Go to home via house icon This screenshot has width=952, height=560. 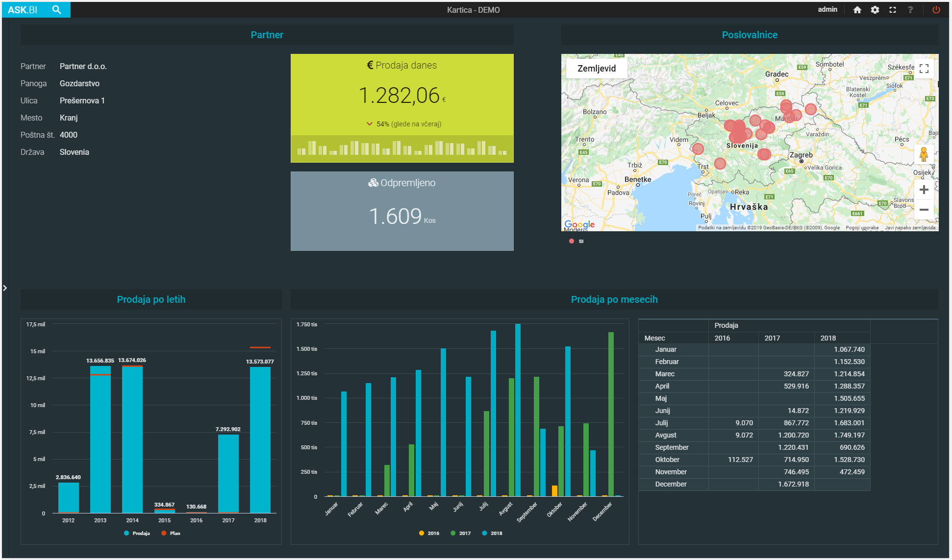pos(857,10)
